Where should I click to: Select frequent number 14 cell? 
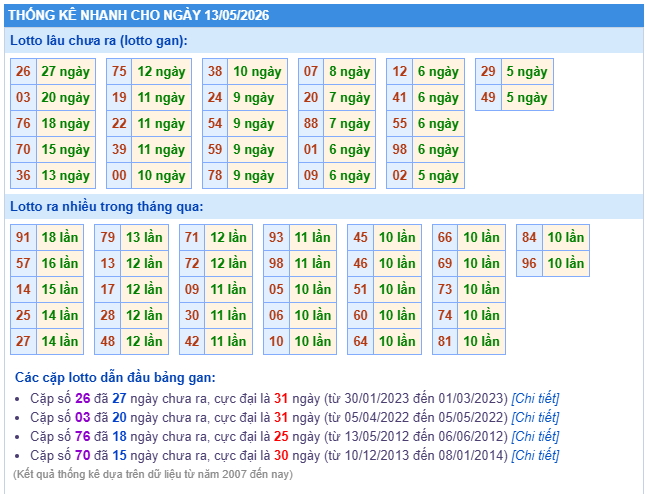[x=23, y=289]
